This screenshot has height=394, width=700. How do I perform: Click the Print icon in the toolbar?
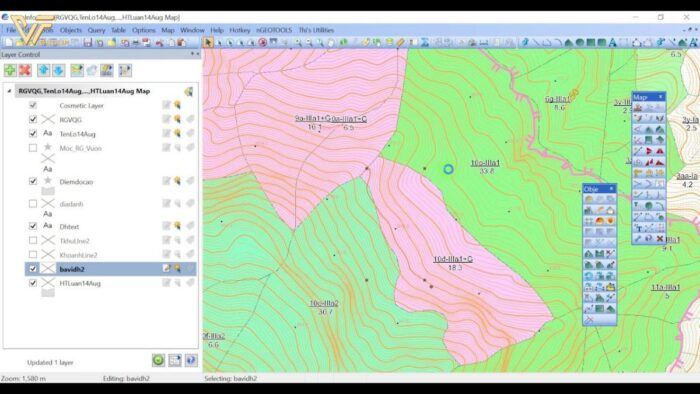click(136, 43)
